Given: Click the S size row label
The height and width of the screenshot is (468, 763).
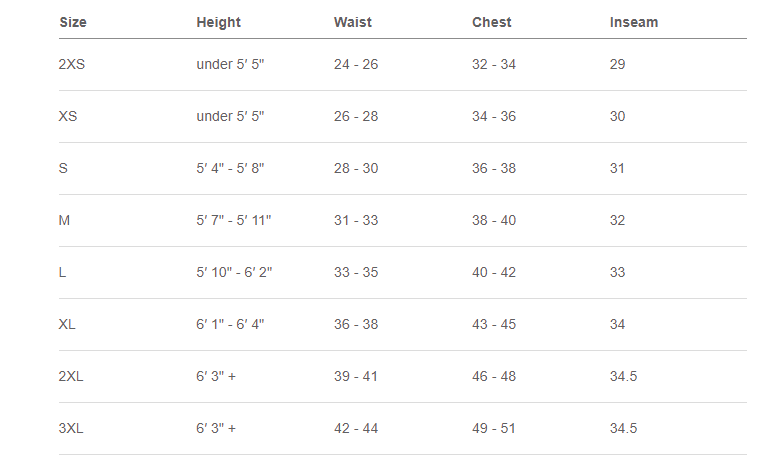Looking at the screenshot, I should pos(64,168).
